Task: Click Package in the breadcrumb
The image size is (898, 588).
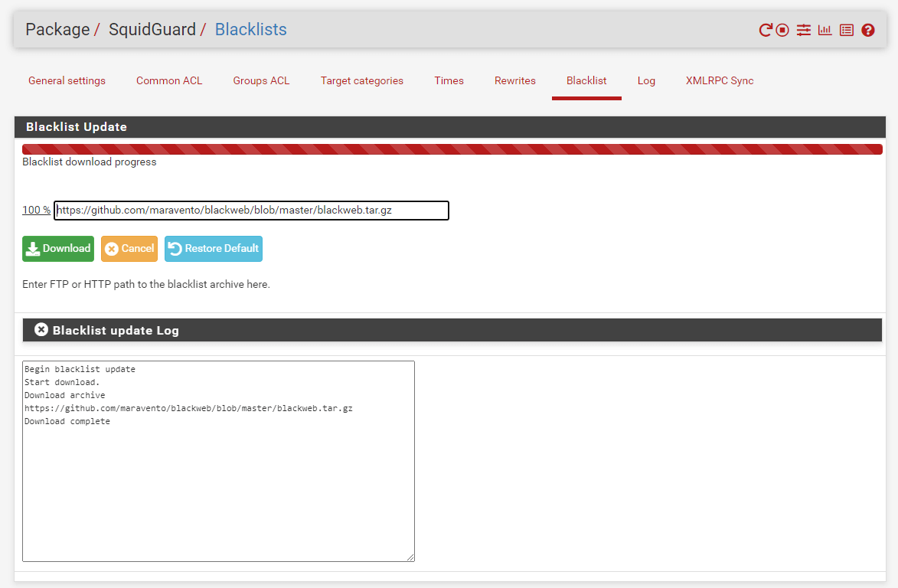Action: tap(58, 29)
